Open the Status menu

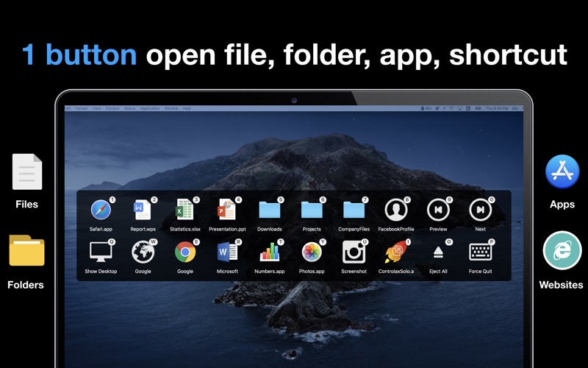click(130, 108)
